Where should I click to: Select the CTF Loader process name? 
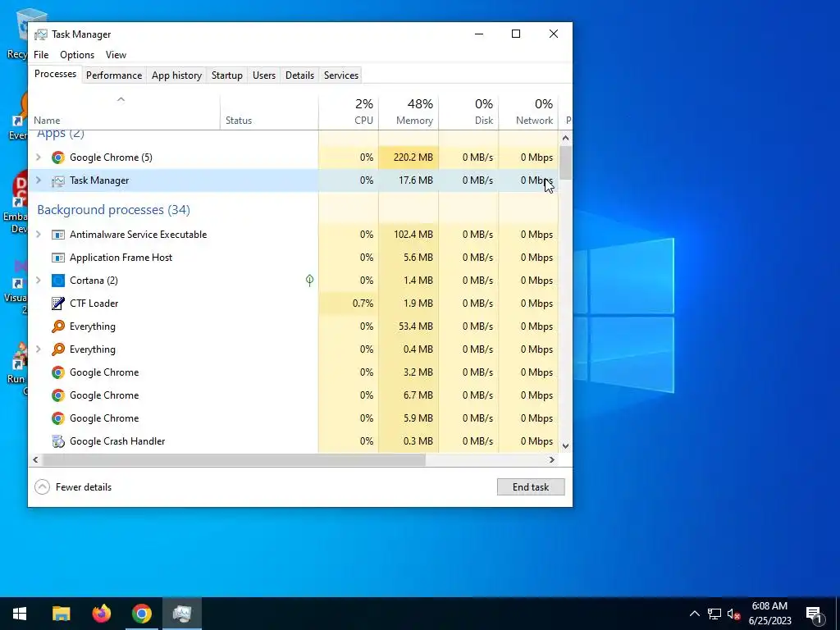tap(94, 304)
